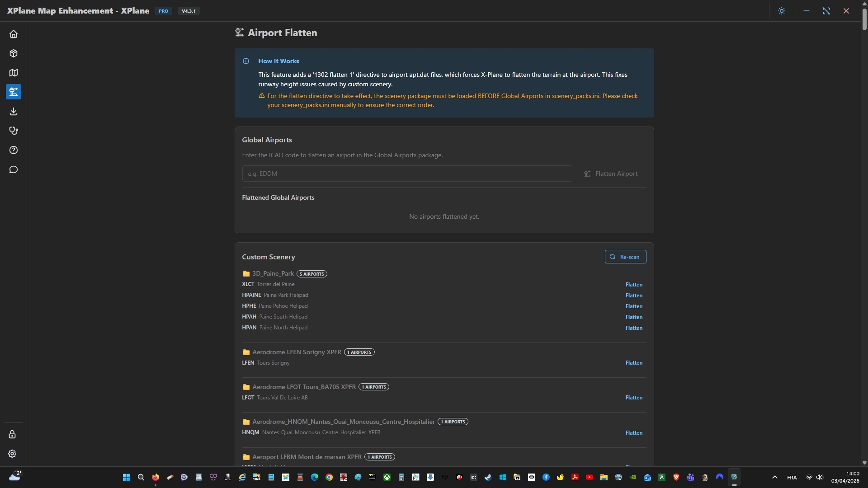Click the package cube sidebar icon
The width and height of the screenshot is (868, 488).
click(x=14, y=53)
